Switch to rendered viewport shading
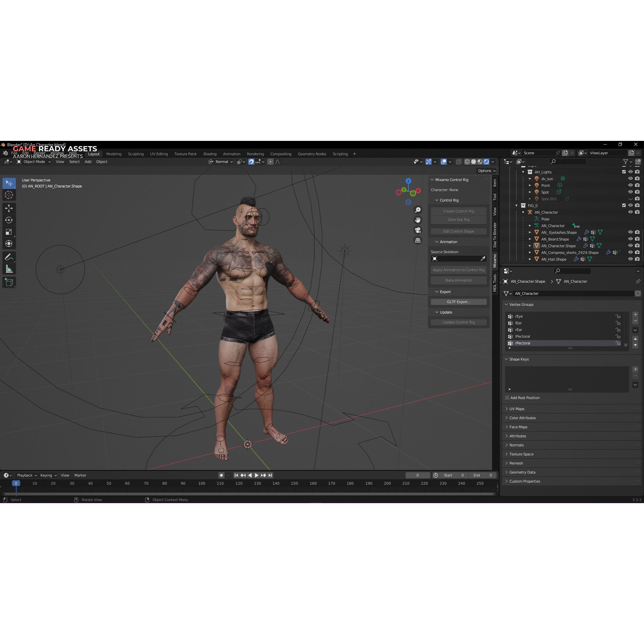Viewport: 644px width, 644px height. coord(486,162)
